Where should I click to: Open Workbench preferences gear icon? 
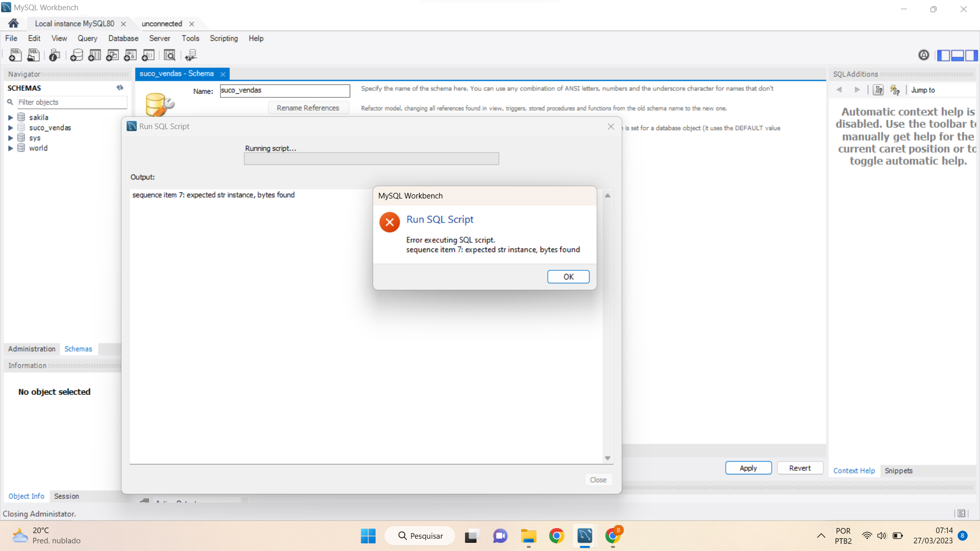click(923, 55)
